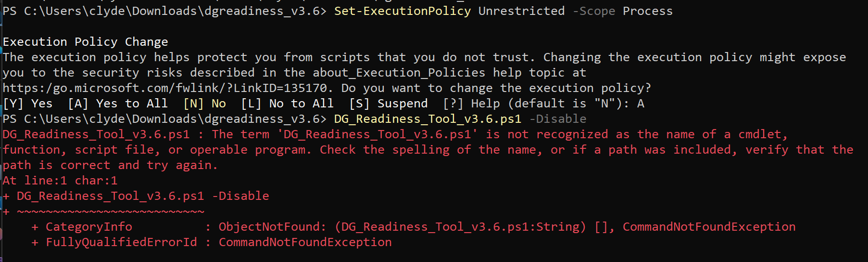This screenshot has height=262, width=868.
Task: Click the "[A] Yes to All" option
Action: [x=118, y=104]
